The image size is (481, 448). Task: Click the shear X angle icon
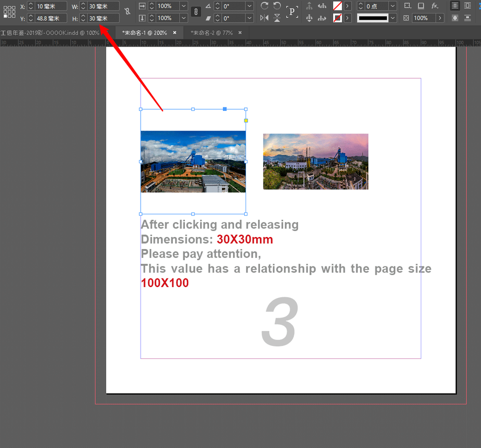pos(208,18)
